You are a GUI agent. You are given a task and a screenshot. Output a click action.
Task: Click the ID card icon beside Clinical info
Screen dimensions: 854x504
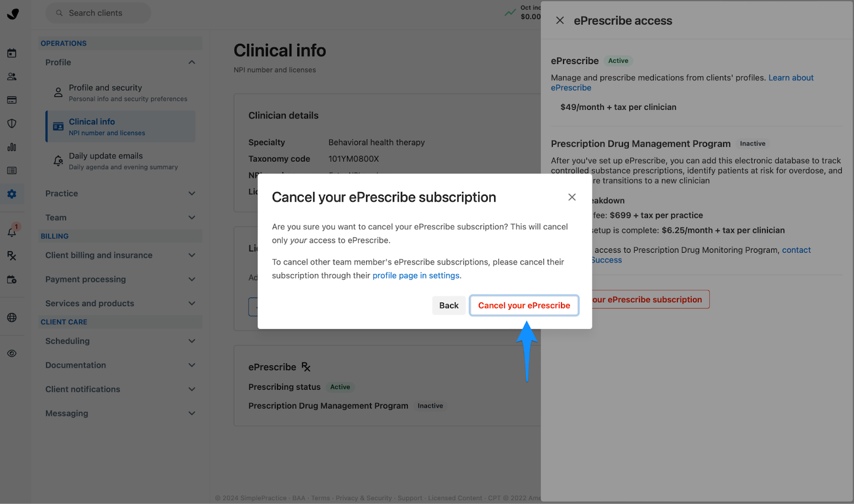(x=58, y=126)
